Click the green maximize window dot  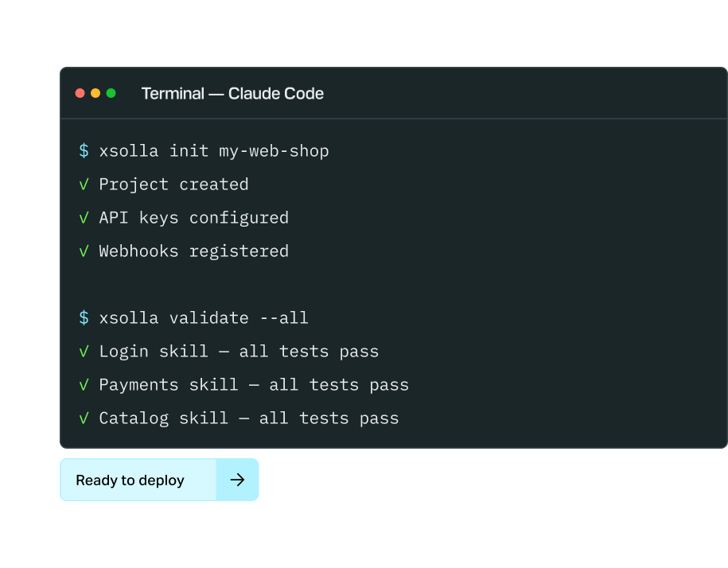[111, 93]
